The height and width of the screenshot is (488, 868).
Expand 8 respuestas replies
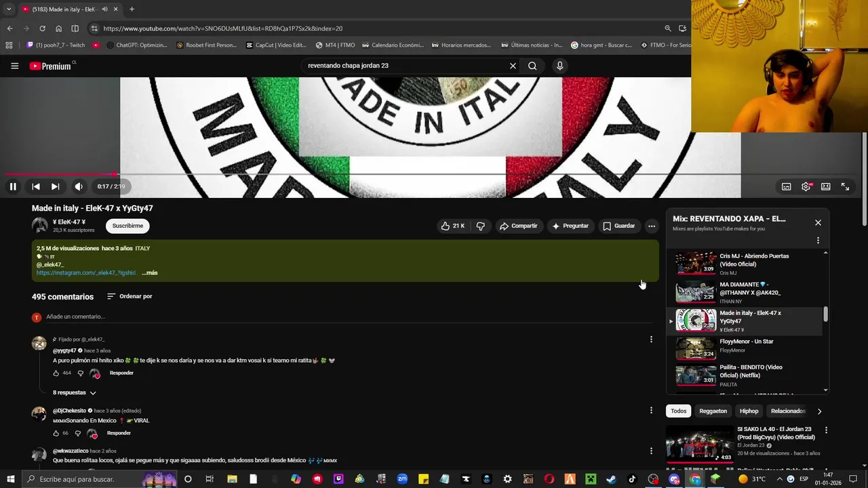tap(75, 392)
